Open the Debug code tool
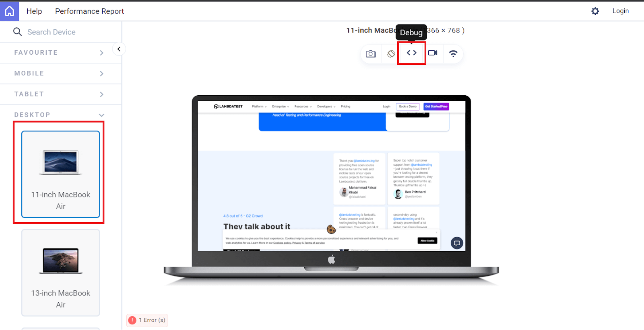 411,53
